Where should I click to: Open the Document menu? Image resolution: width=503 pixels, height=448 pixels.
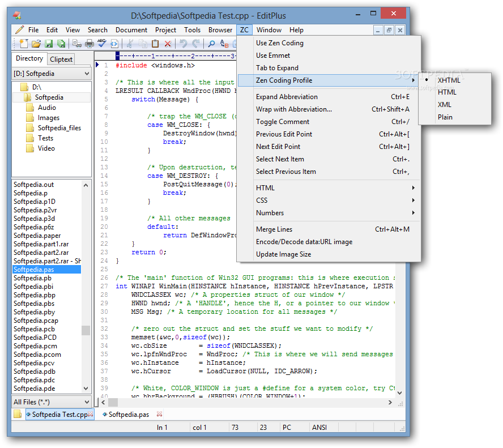(131, 30)
